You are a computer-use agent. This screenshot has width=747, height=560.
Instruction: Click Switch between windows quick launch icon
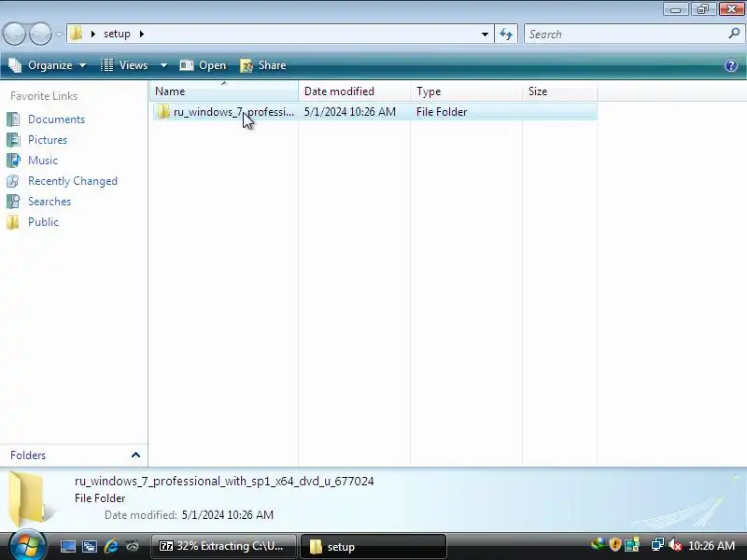[90, 546]
